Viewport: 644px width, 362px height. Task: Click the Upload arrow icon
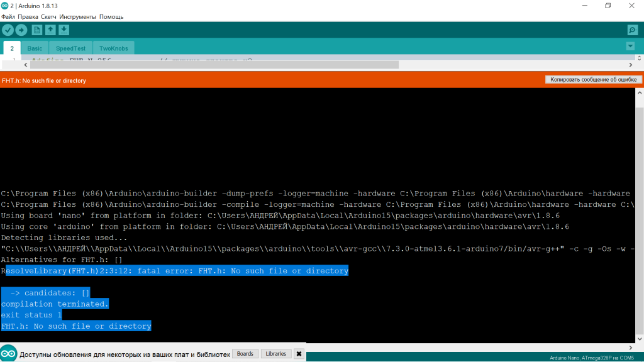[21, 30]
